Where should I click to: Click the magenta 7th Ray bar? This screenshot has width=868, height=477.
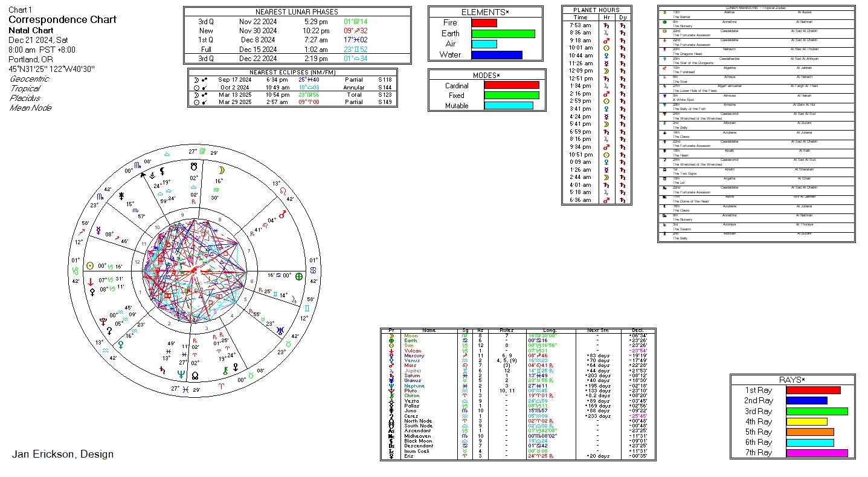[817, 453]
